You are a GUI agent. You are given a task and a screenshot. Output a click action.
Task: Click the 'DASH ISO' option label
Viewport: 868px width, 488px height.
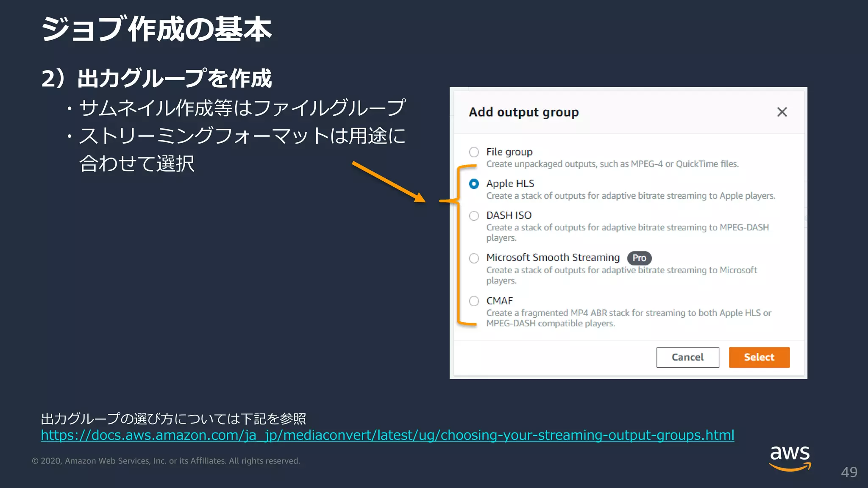pos(509,215)
